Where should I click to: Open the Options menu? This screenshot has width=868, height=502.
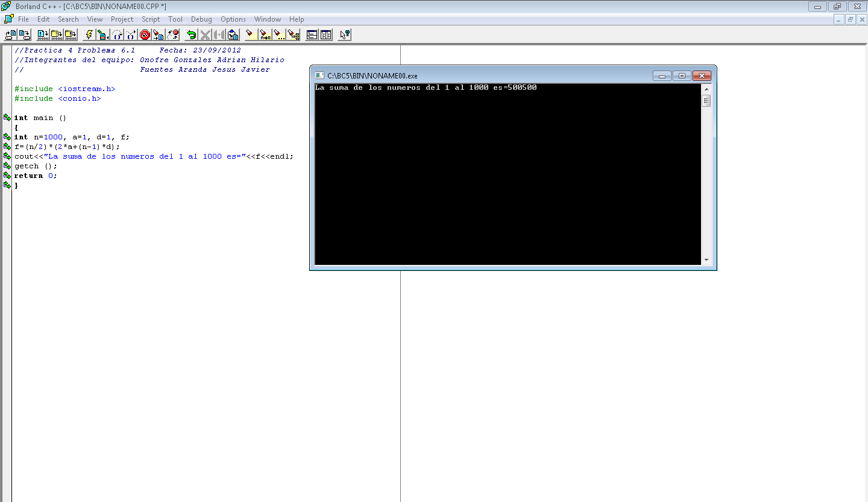point(233,19)
